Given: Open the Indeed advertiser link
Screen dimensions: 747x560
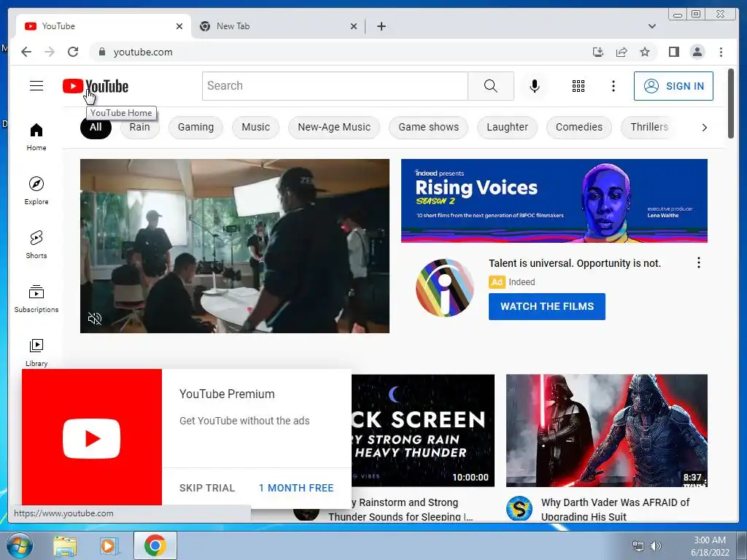Looking at the screenshot, I should click(522, 282).
